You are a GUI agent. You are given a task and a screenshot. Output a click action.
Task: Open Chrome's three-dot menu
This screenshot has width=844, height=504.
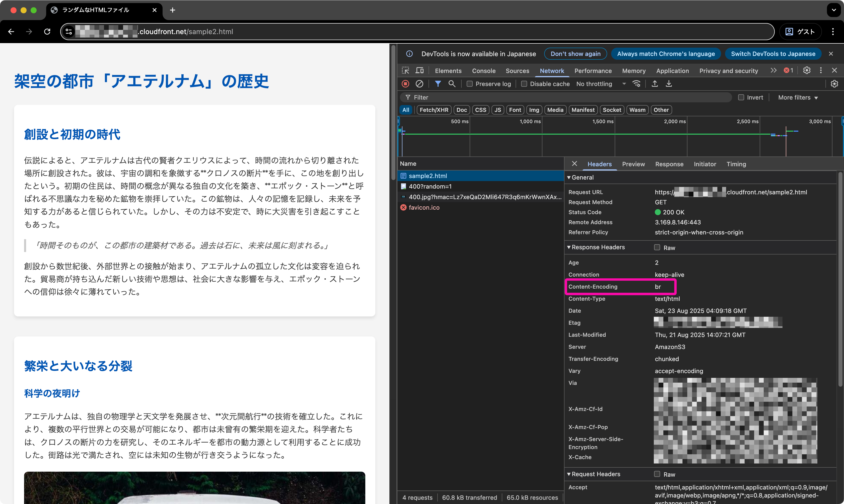click(x=833, y=32)
